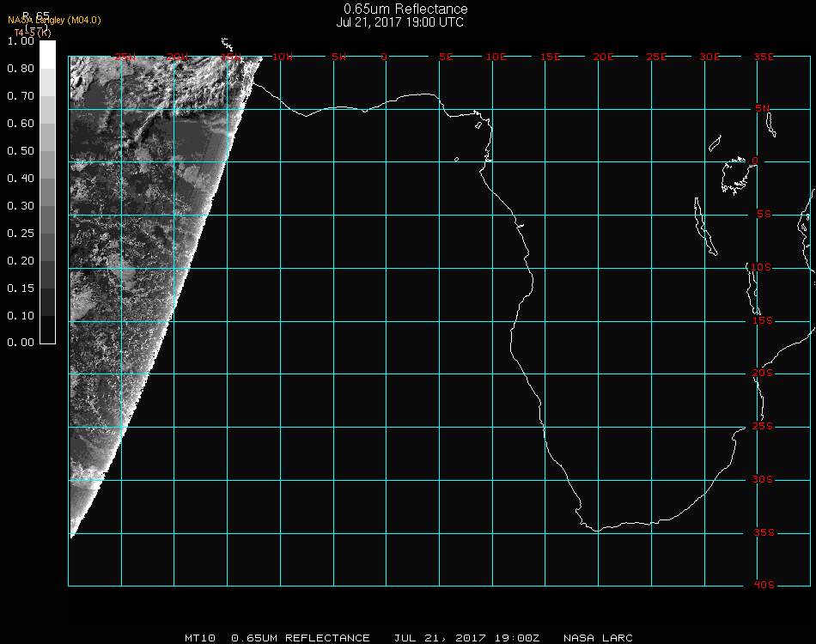This screenshot has width=816, height=644.
Task: Click the 5S latitude label
Action: 764,215
